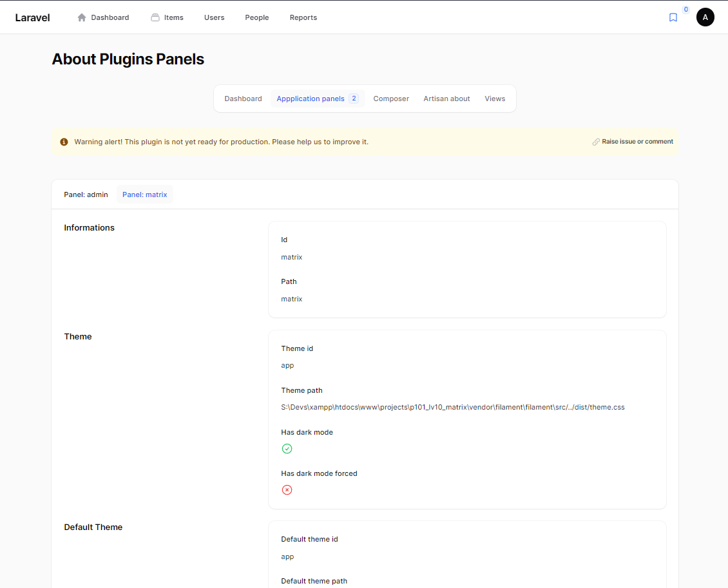Click the theme.css file path value
This screenshot has width=728, height=588.
click(453, 408)
